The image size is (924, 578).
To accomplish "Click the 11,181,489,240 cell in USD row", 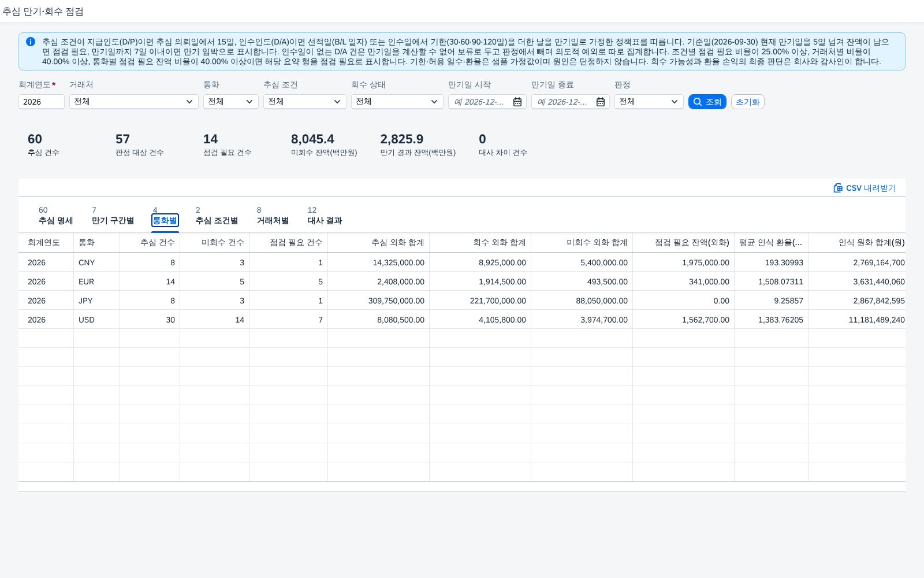I will [857, 320].
